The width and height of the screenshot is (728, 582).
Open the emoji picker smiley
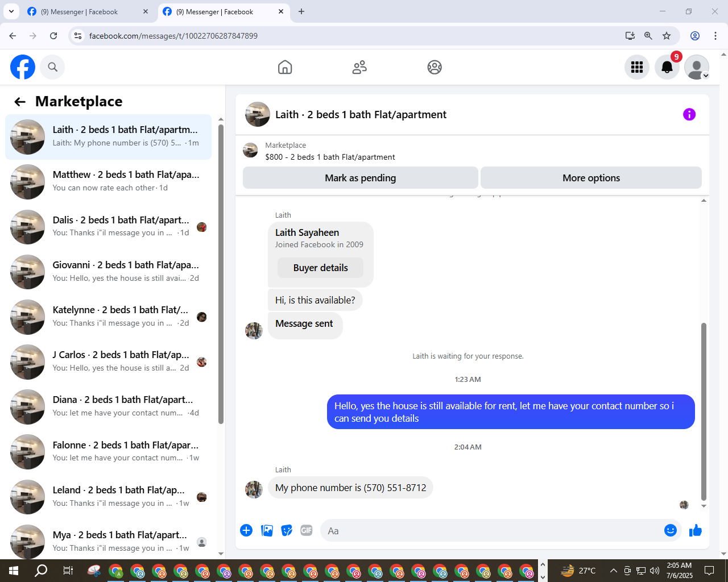671,530
